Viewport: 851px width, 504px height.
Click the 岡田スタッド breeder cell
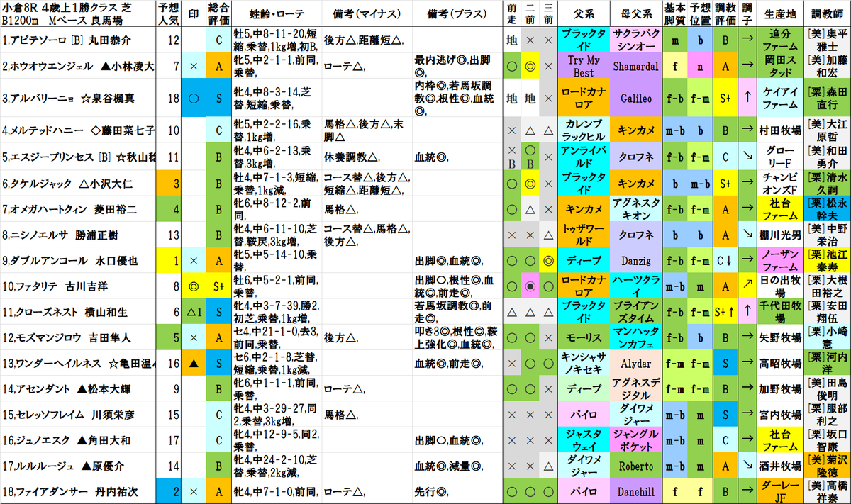(x=779, y=66)
